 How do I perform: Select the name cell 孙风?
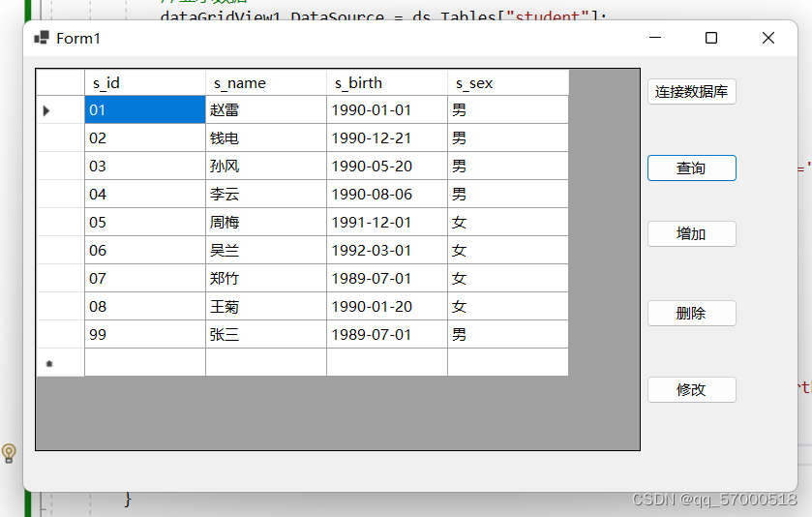tap(266, 166)
